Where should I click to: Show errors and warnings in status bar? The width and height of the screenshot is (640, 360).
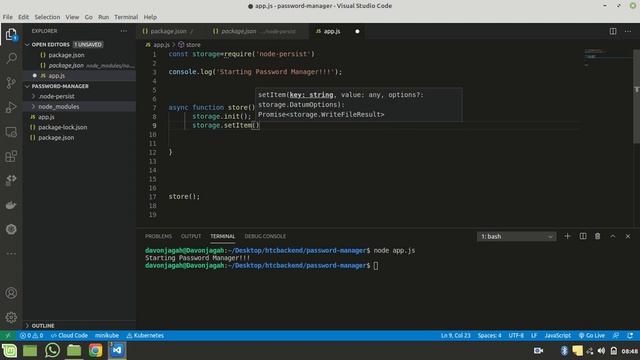coord(31,336)
